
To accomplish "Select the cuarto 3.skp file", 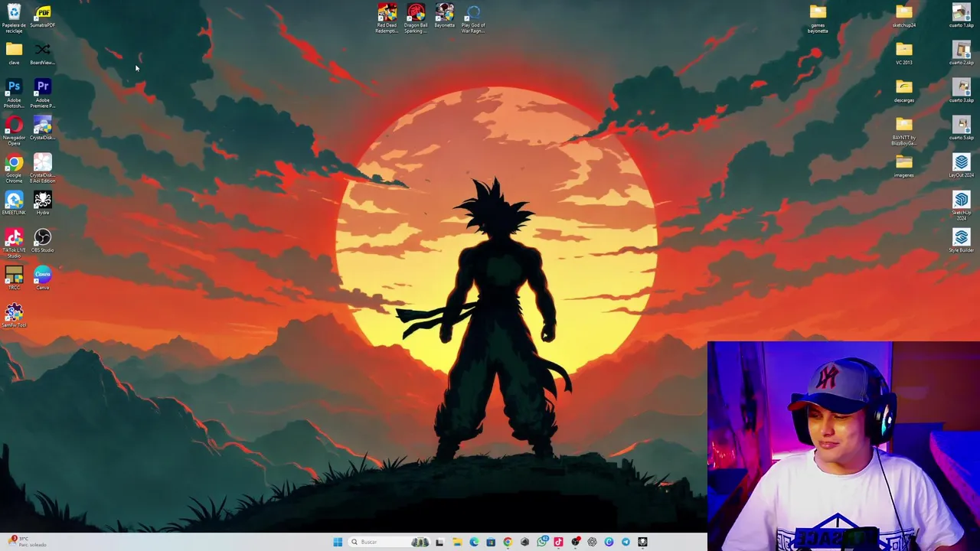I will tap(962, 91).
